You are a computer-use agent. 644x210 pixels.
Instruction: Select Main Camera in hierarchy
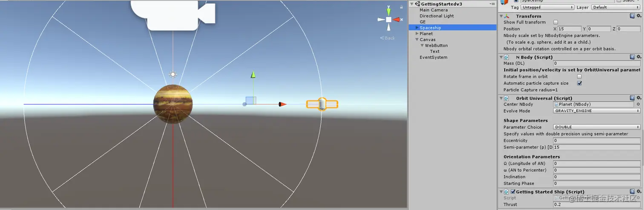pyautogui.click(x=434, y=10)
